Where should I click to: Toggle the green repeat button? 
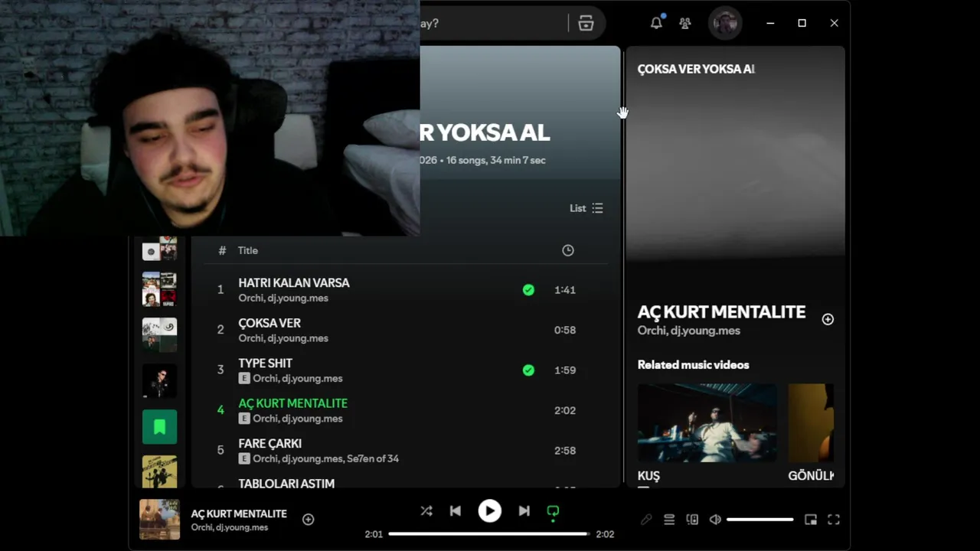pyautogui.click(x=553, y=511)
